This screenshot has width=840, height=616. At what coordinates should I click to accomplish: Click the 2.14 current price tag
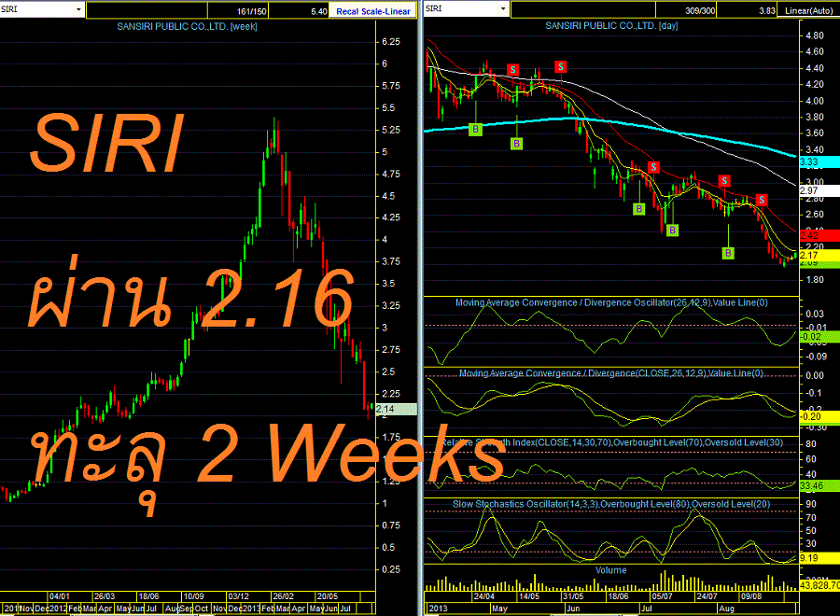(x=396, y=409)
